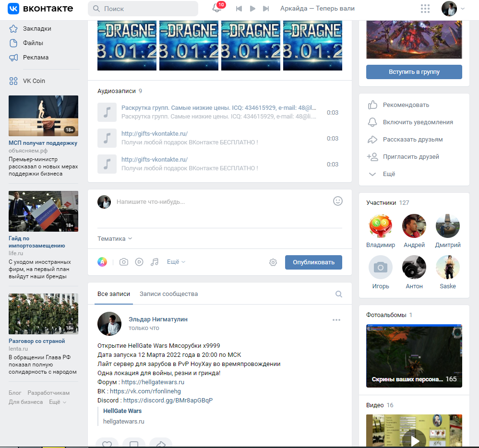Screen dimensions: 479x448
Task: Open the colorful poster background icon
Action: [x=102, y=262]
